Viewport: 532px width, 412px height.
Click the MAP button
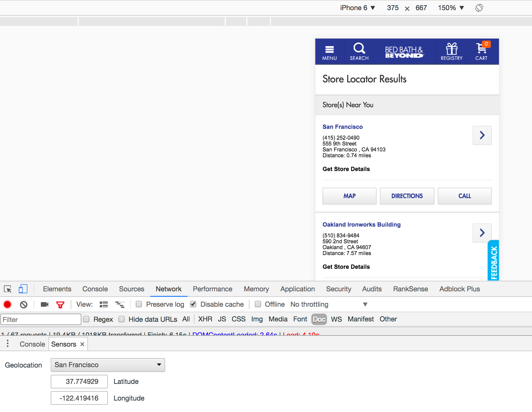click(350, 196)
